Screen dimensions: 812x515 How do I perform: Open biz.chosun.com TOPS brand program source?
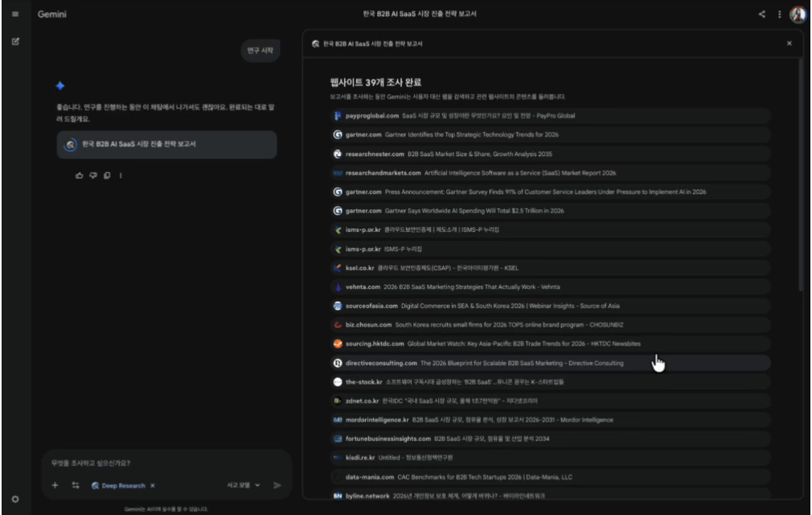551,325
